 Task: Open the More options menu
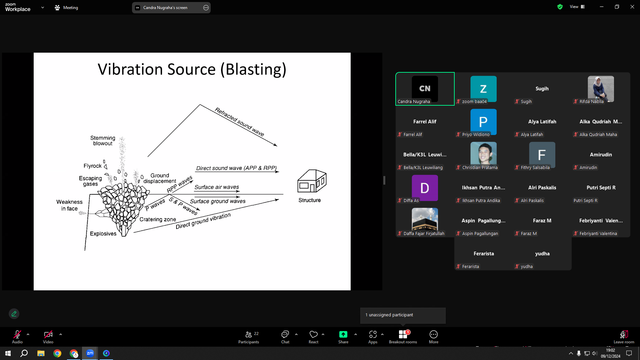[x=433, y=337]
